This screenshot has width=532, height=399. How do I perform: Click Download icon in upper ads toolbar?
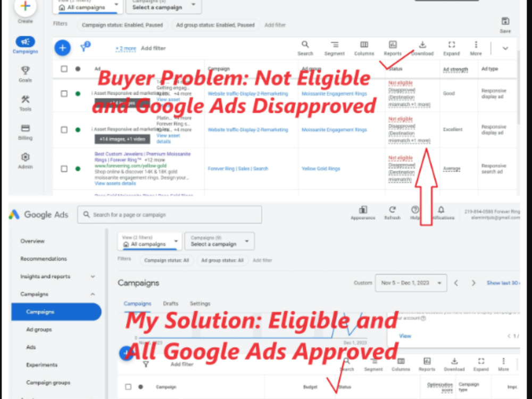coord(422,45)
